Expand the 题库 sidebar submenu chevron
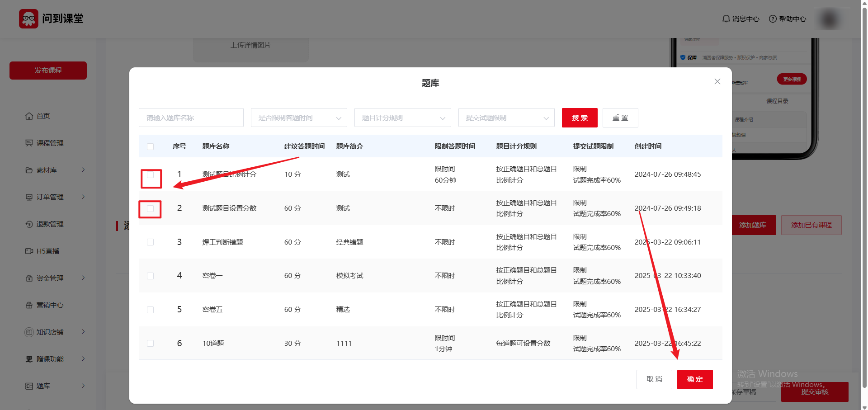Screen dimensions: 868x410 (83, 386)
